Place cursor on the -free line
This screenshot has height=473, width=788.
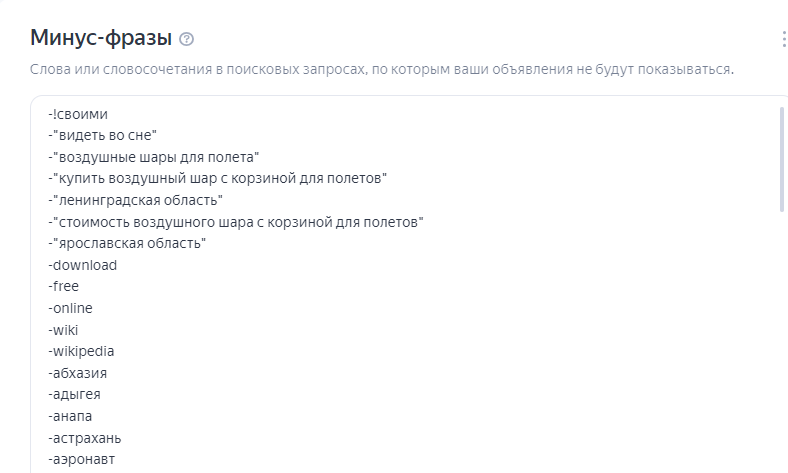click(x=63, y=286)
